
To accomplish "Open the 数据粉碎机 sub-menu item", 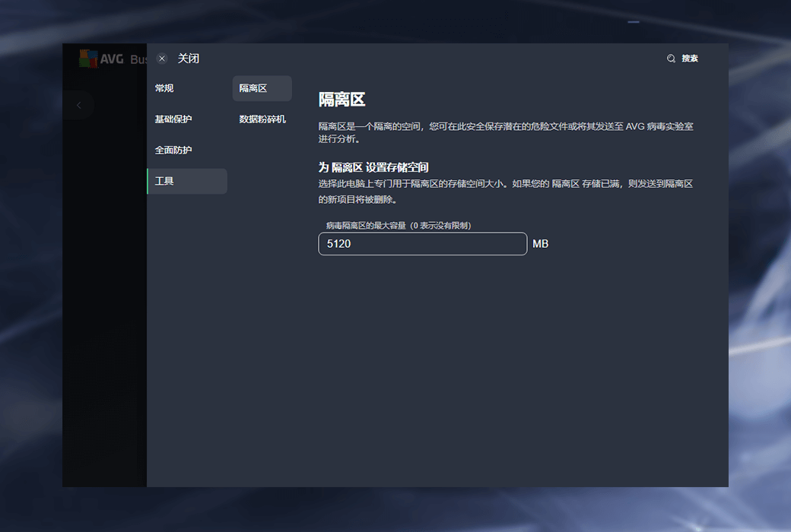I will pyautogui.click(x=262, y=119).
